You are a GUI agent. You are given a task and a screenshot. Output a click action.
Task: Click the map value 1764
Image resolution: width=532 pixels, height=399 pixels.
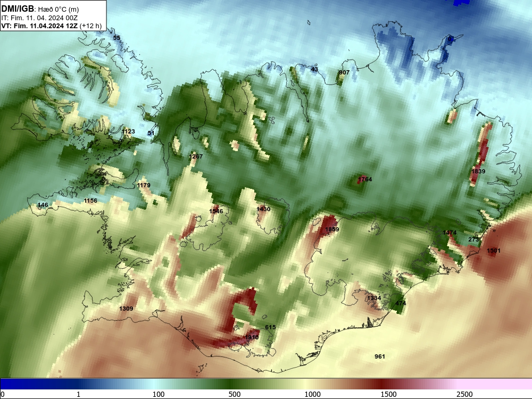365,179
